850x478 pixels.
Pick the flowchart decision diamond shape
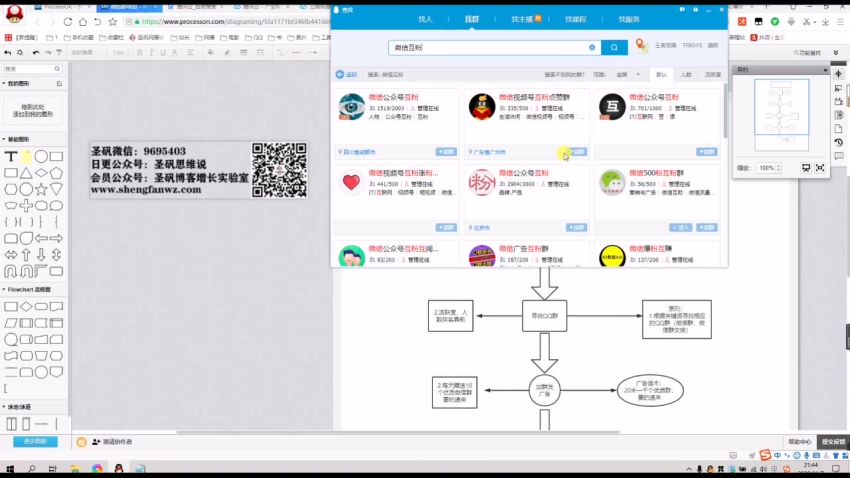[x=26, y=307]
